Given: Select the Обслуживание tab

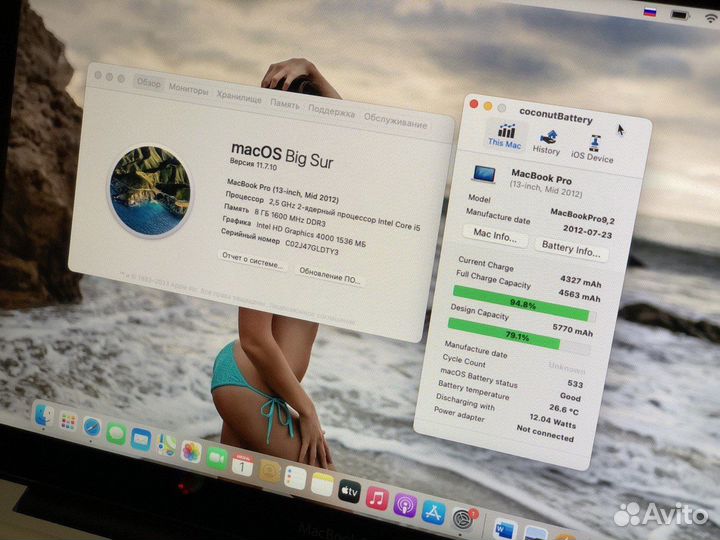Looking at the screenshot, I should [396, 120].
